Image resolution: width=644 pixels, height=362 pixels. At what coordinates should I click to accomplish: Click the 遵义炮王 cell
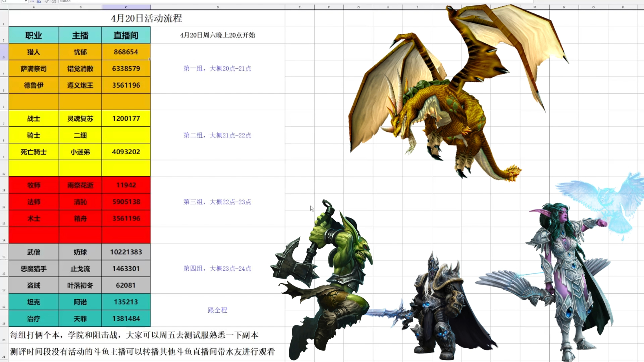[x=80, y=85]
